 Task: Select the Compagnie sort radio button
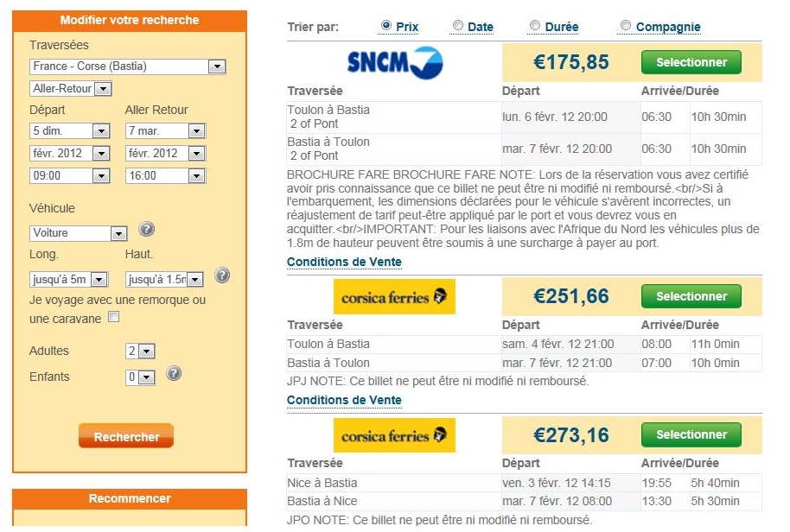coord(625,25)
